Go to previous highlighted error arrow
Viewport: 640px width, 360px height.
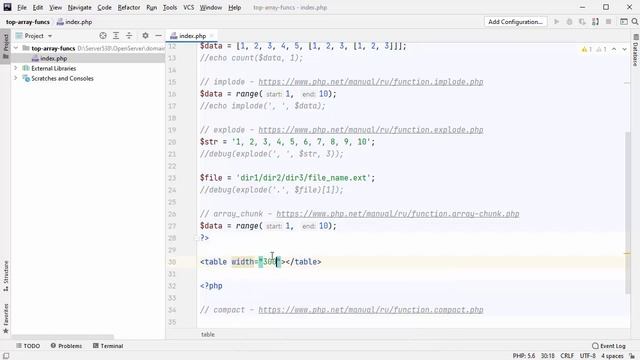614,49
